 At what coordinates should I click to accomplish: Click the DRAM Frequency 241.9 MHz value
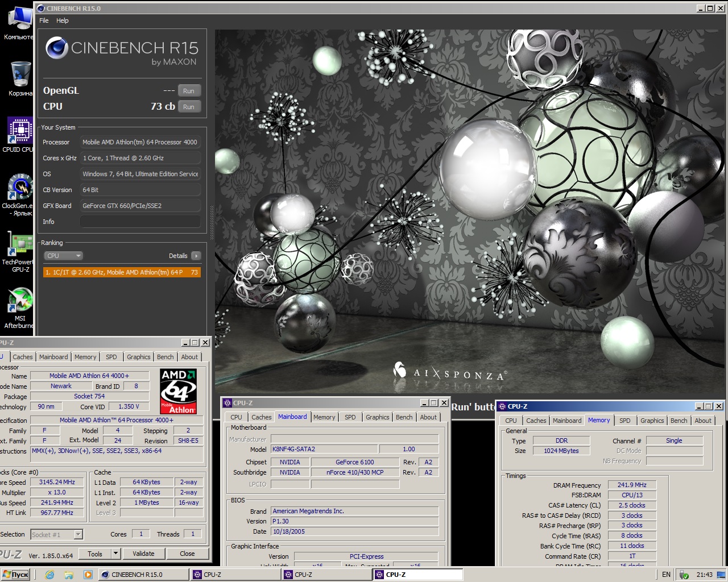tap(632, 485)
